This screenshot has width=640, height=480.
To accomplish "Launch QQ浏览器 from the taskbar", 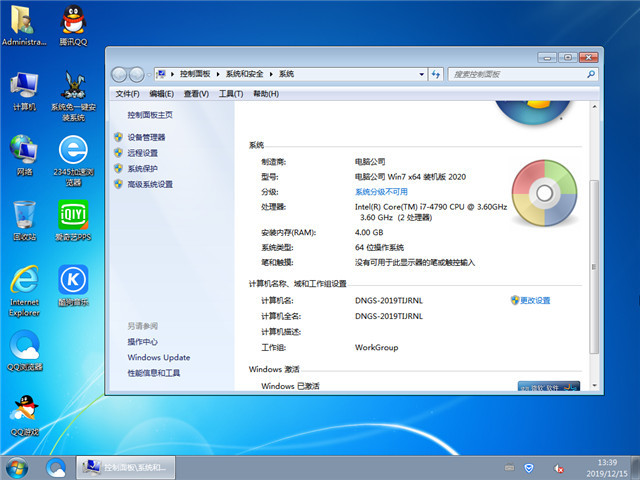I will click(x=56, y=467).
